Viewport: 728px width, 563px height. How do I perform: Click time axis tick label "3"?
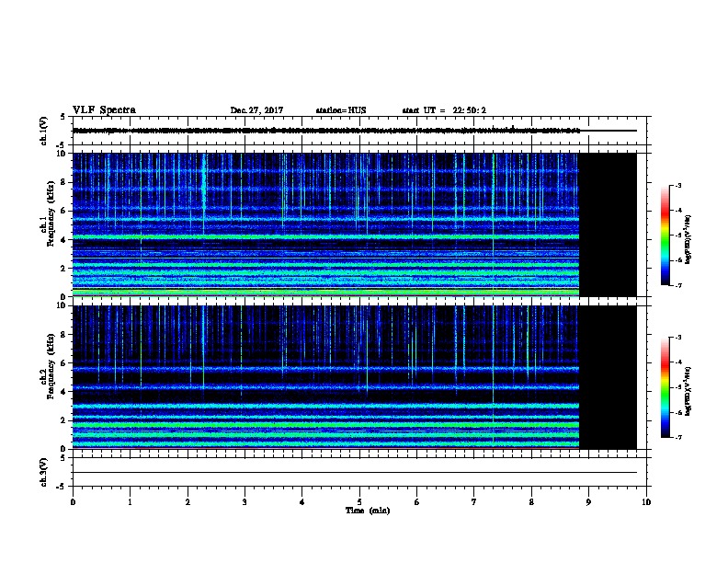click(x=245, y=502)
